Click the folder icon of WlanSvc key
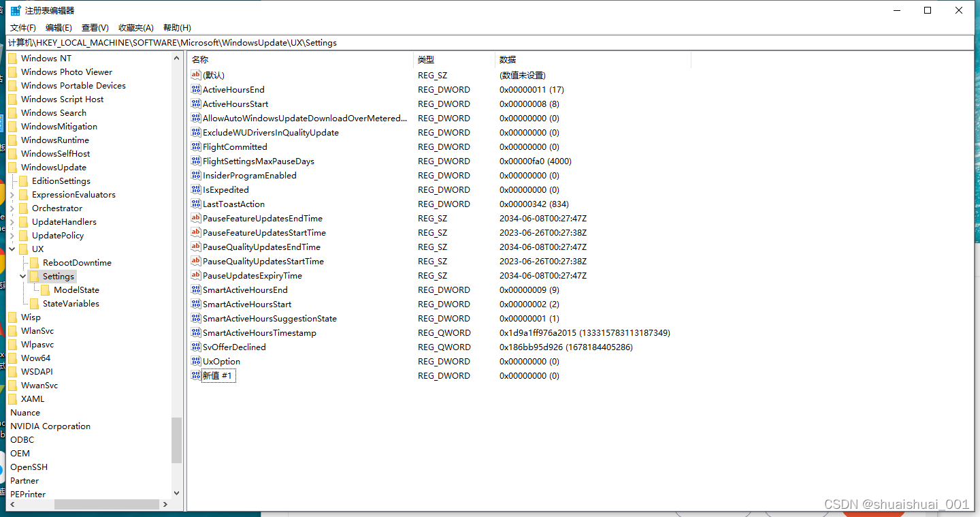The width and height of the screenshot is (980, 517). point(13,330)
